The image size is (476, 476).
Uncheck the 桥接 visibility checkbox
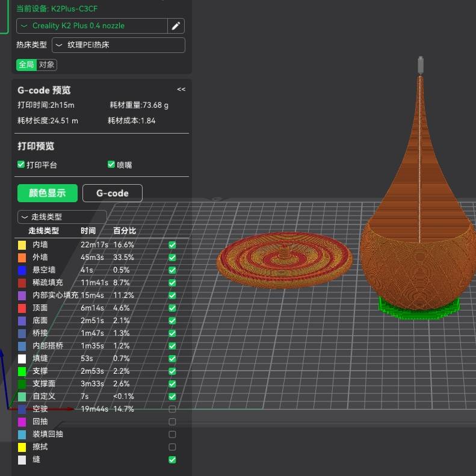coord(172,333)
